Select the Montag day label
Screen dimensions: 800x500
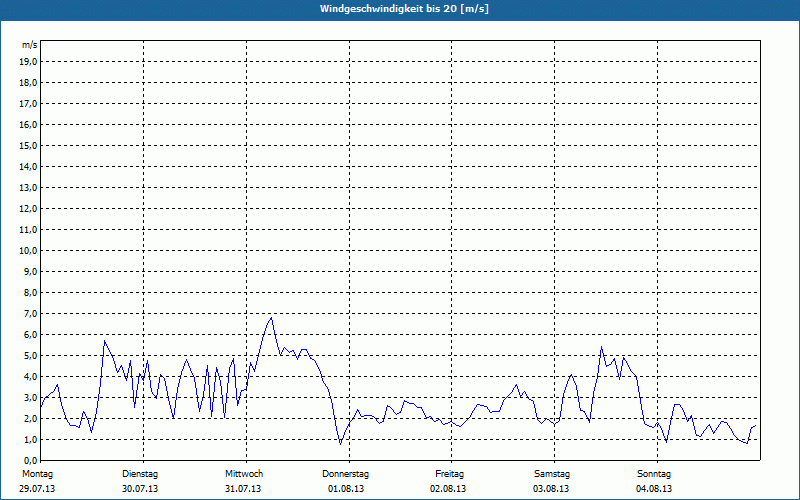click(x=37, y=474)
